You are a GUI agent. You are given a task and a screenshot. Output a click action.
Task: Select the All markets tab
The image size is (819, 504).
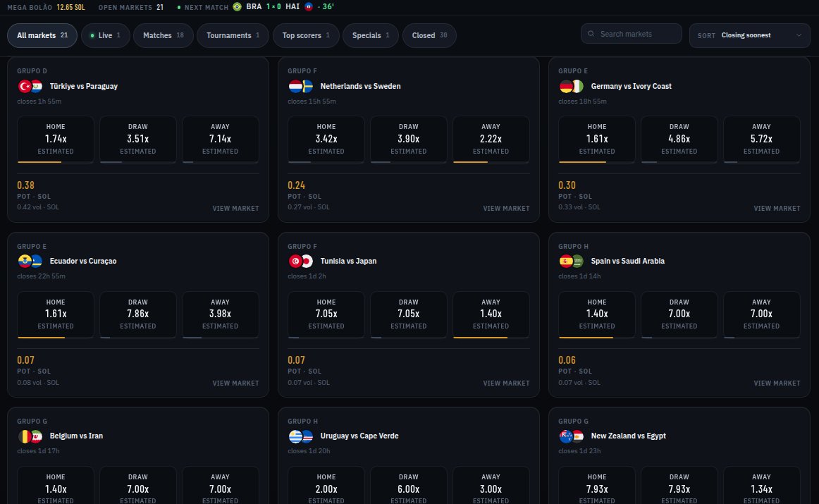[x=42, y=35]
